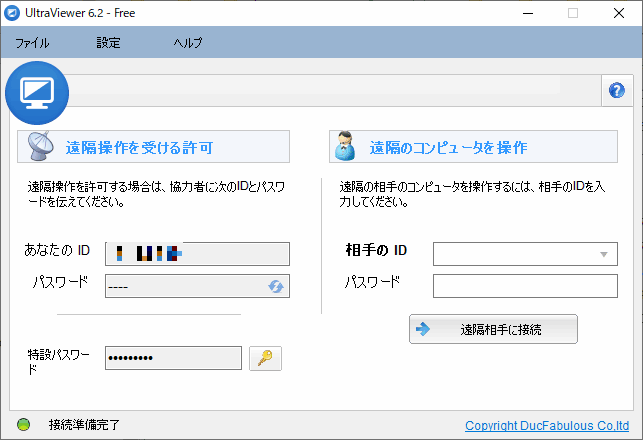Click the 遠隔相手に接続 button
The image size is (643, 440).
click(493, 329)
